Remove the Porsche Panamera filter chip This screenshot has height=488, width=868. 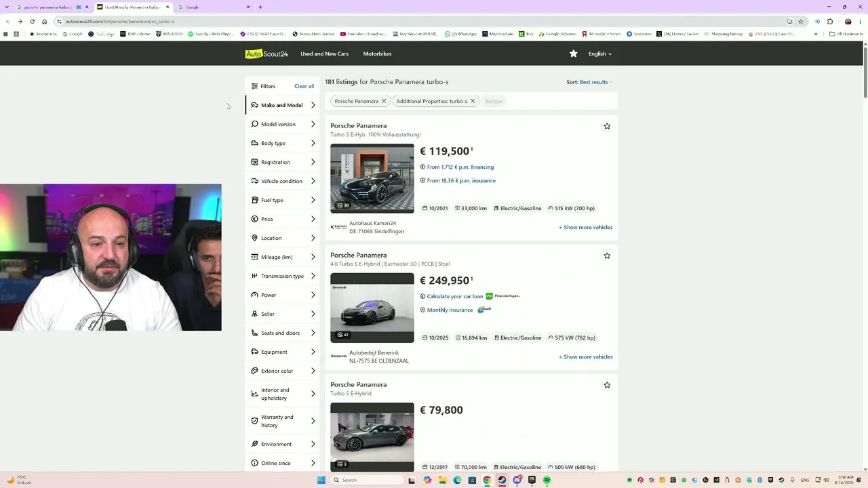coord(384,101)
